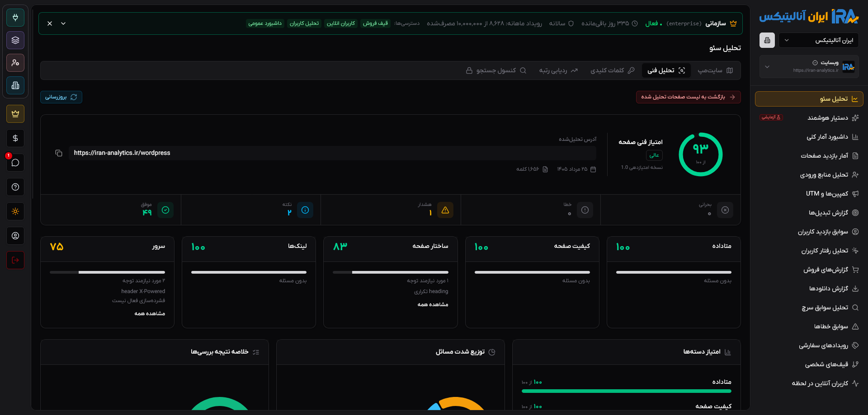This screenshot has width=868, height=415.
Task: Open the help question mark icon
Action: click(15, 187)
